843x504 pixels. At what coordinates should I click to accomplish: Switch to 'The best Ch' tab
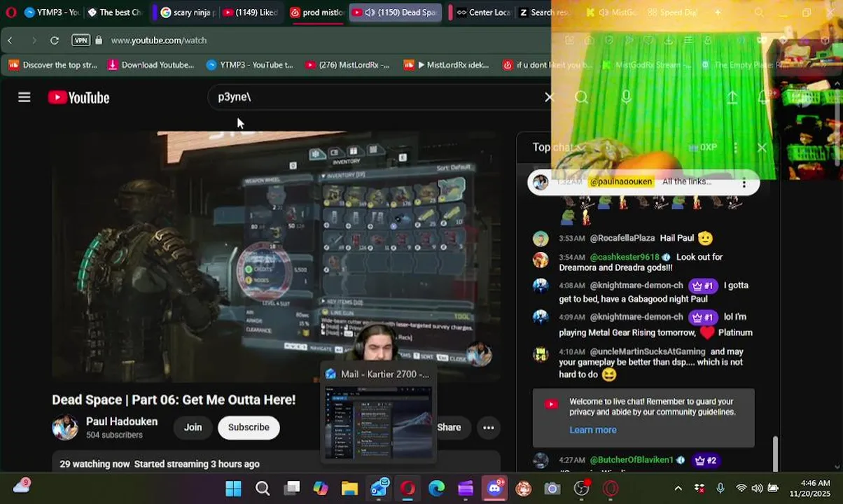click(116, 13)
